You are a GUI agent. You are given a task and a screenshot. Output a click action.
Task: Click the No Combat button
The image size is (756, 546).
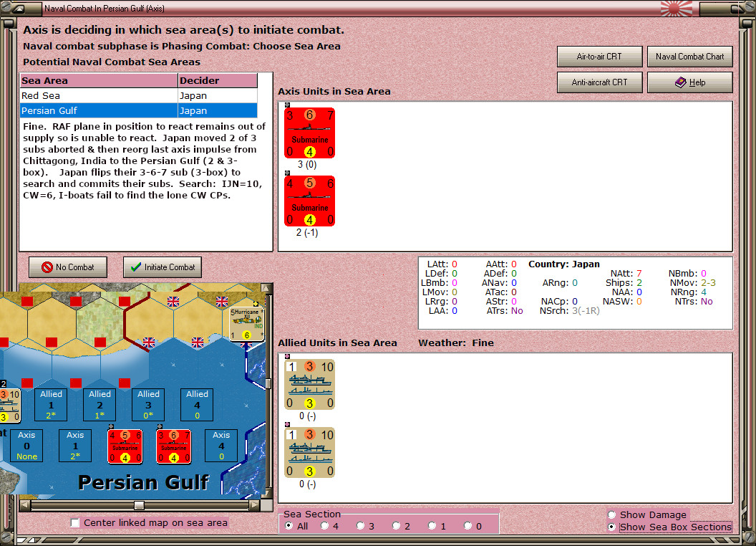click(67, 267)
